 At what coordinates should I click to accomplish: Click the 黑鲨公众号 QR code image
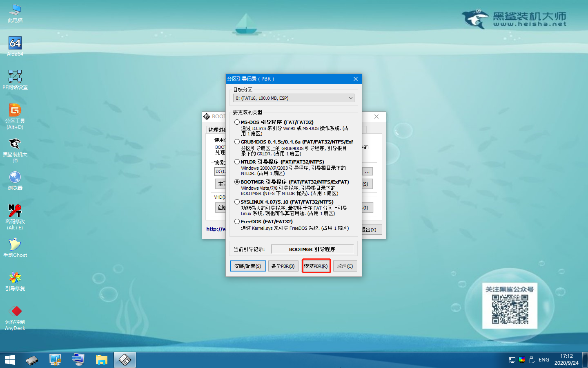coord(510,309)
